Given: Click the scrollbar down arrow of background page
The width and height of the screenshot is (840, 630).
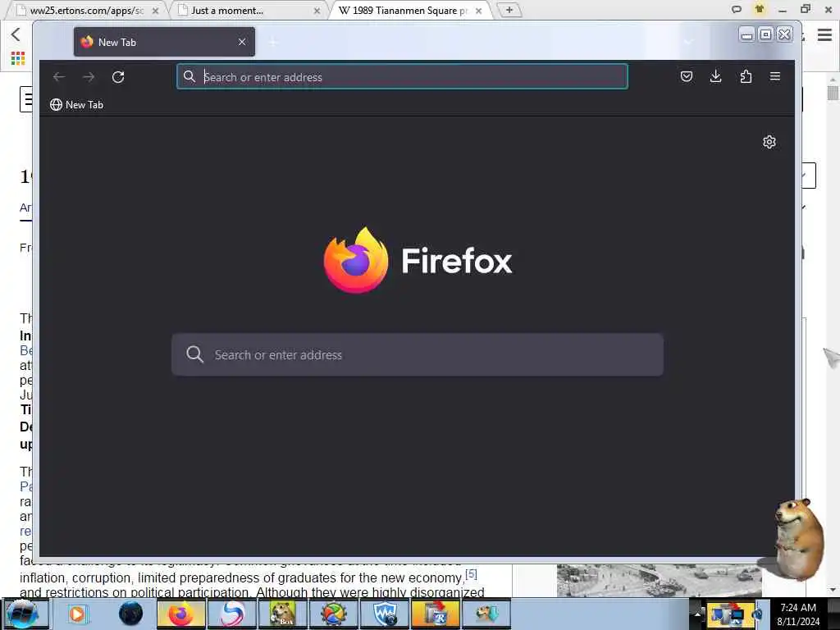Looking at the screenshot, I should pyautogui.click(x=833, y=590).
